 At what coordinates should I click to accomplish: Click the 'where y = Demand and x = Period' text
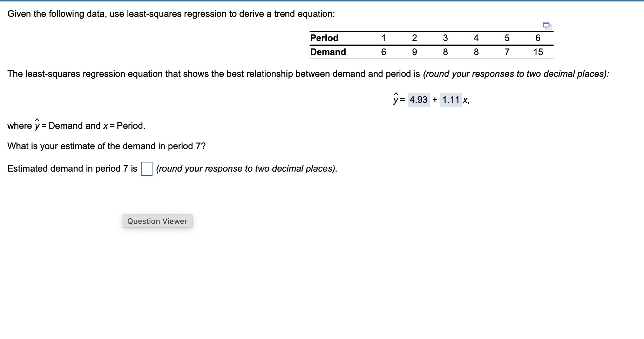click(x=76, y=125)
